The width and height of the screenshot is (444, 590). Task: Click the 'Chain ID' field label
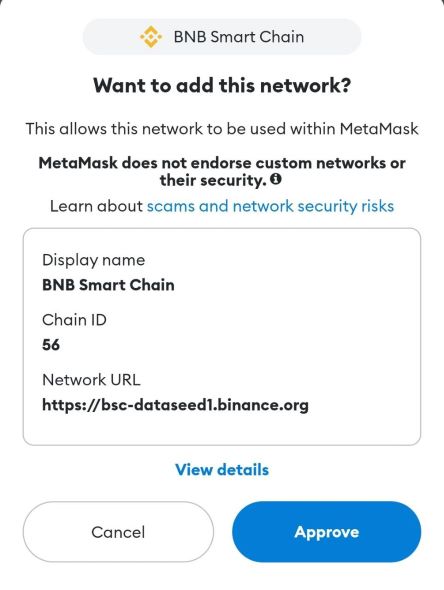point(74,320)
